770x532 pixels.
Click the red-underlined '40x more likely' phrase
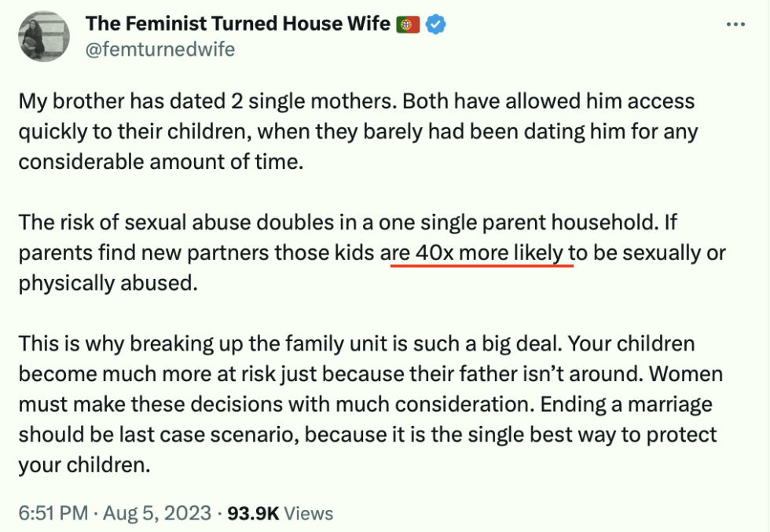489,252
